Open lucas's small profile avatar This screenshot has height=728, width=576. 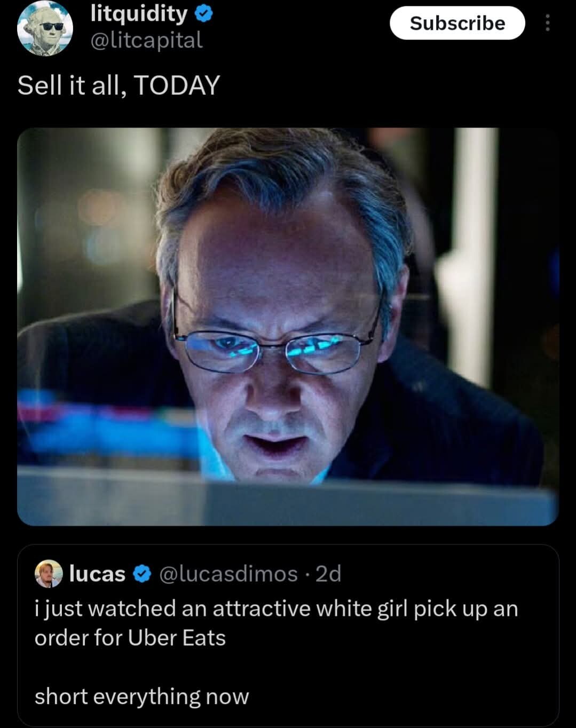click(x=49, y=574)
